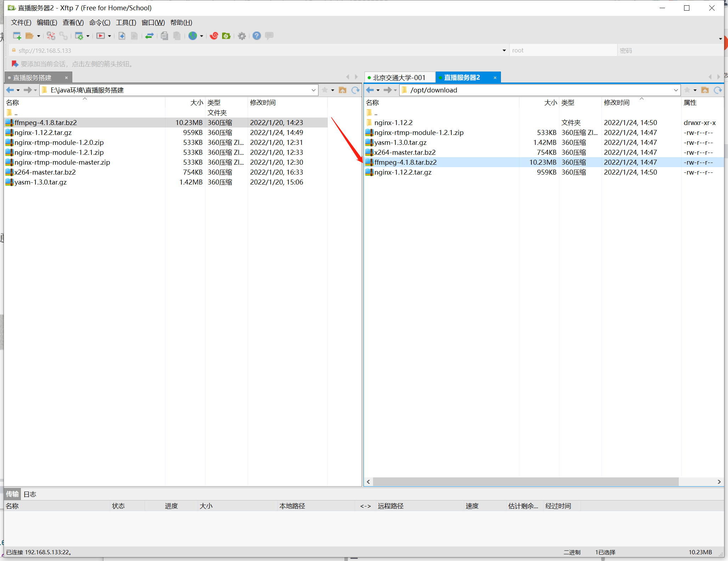Viewport: 728px width, 561px height.
Task: Expand red play icon dropdown arrow
Action: 109,36
